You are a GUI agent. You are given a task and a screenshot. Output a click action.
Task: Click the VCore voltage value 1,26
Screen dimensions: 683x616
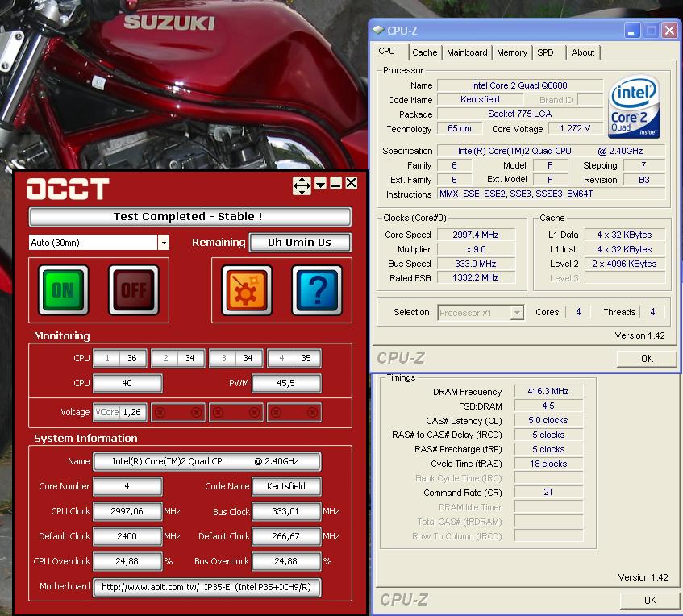pyautogui.click(x=132, y=412)
